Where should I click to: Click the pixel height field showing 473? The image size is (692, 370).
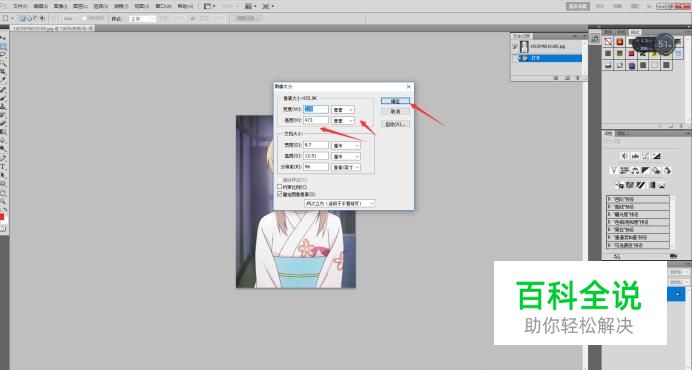click(x=316, y=120)
